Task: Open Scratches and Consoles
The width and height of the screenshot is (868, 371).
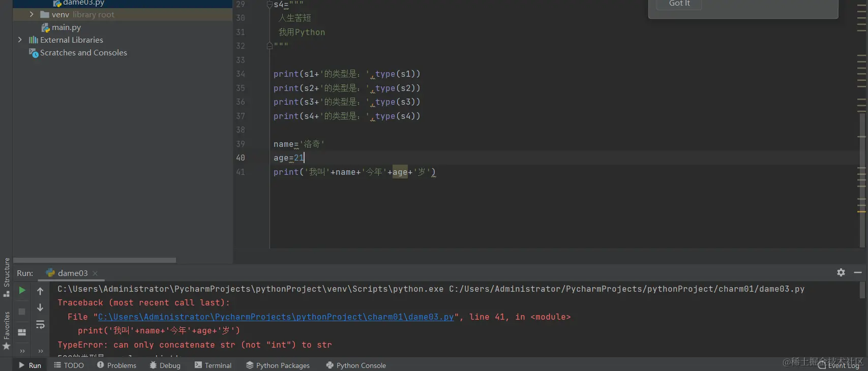Action: 78,53
